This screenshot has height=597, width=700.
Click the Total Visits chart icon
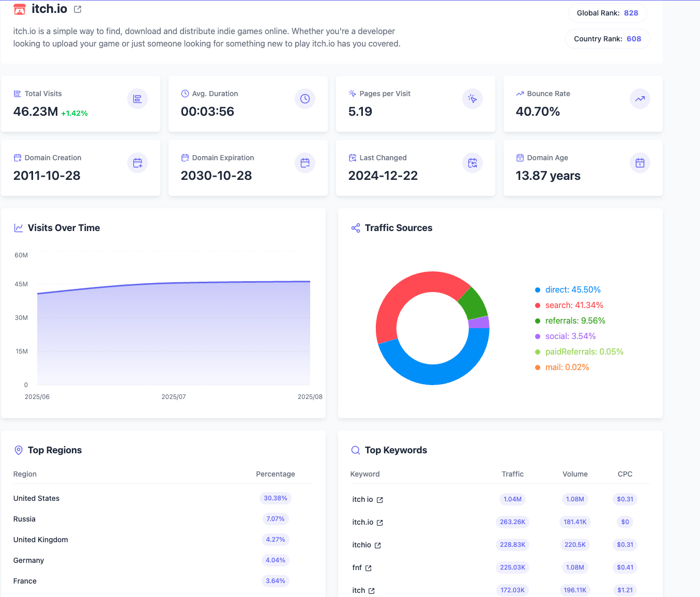click(138, 99)
